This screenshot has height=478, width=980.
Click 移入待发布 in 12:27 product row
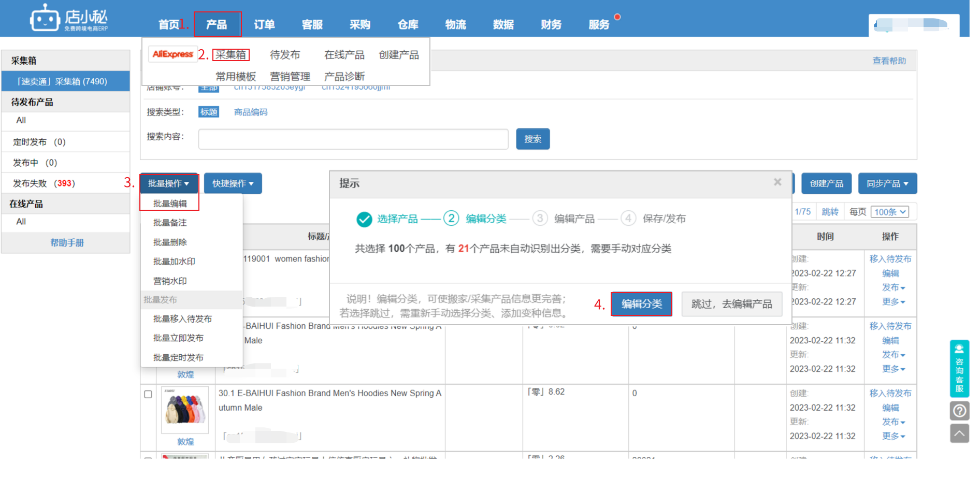tap(890, 258)
